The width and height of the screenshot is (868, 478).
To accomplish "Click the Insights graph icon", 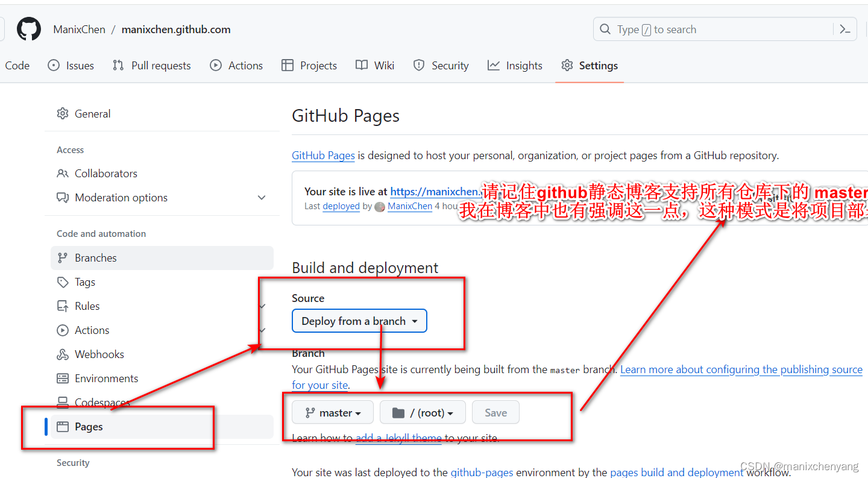I will [494, 65].
